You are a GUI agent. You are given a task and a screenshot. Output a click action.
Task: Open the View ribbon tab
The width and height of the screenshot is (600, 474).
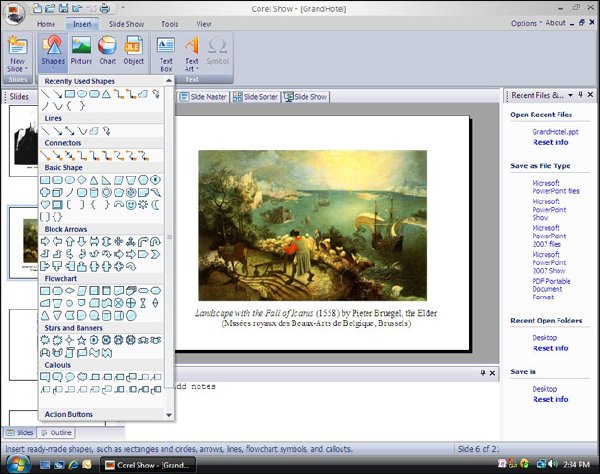204,24
